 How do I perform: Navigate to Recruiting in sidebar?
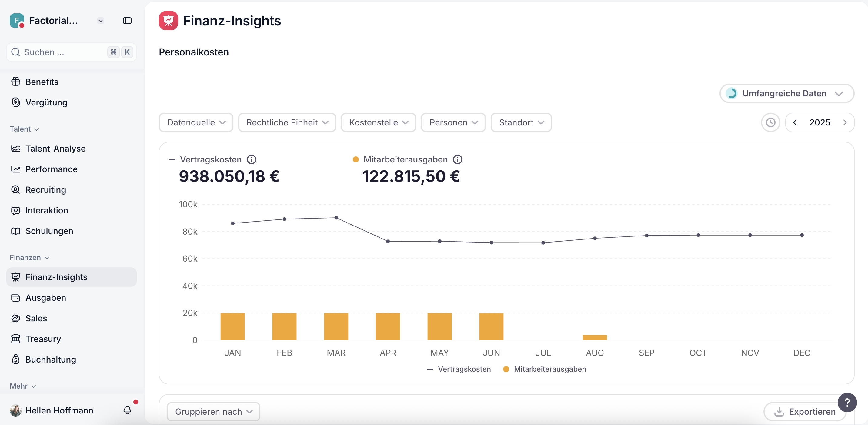[45, 190]
